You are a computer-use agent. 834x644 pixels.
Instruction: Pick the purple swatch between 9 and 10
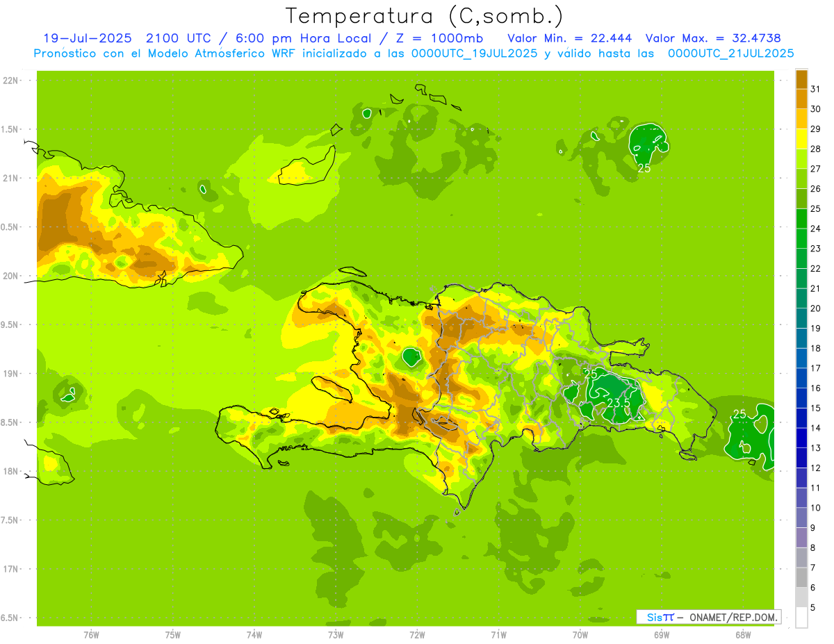pos(801,518)
